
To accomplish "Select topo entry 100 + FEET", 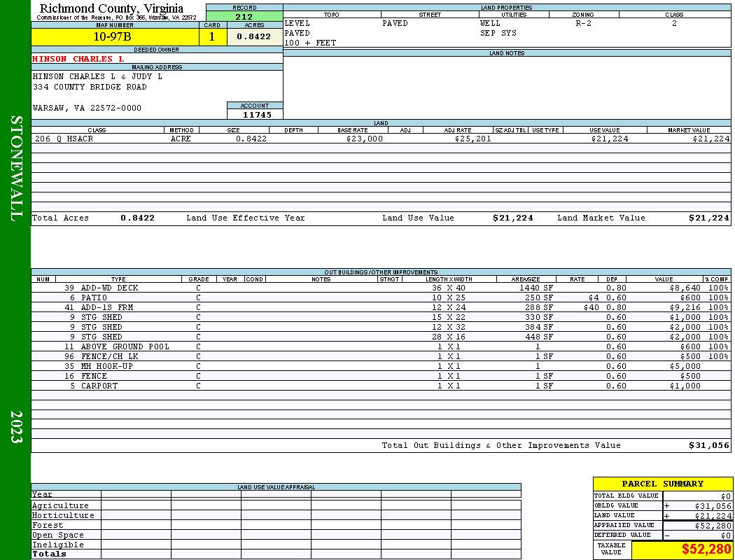I will pyautogui.click(x=310, y=43).
